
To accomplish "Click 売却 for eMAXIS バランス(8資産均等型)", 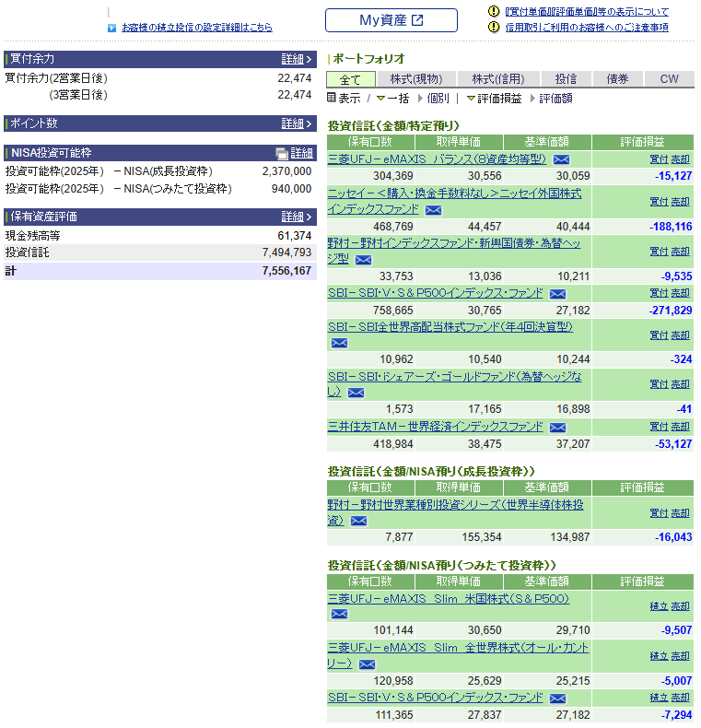I will pyautogui.click(x=680, y=159).
